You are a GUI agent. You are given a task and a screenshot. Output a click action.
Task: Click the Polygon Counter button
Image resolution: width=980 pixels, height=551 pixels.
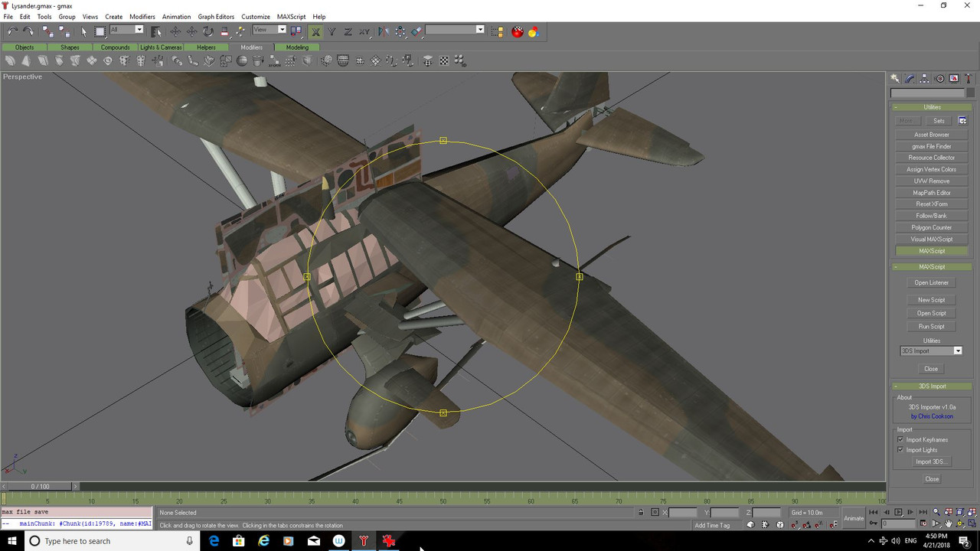point(932,227)
